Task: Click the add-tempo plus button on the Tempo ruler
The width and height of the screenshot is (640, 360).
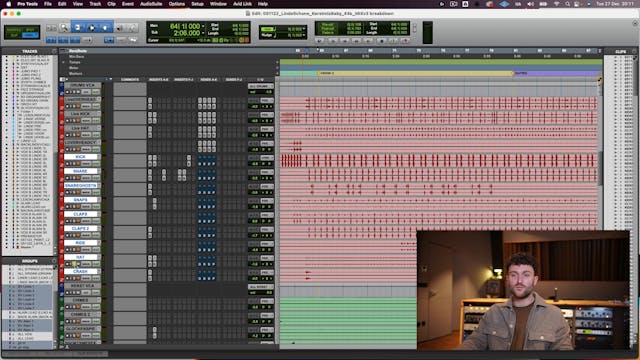Action: coord(277,62)
